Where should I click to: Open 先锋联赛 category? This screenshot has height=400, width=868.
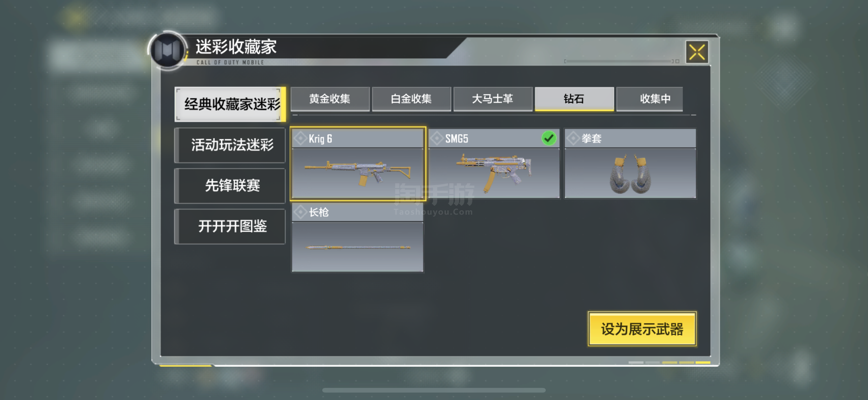pyautogui.click(x=230, y=185)
